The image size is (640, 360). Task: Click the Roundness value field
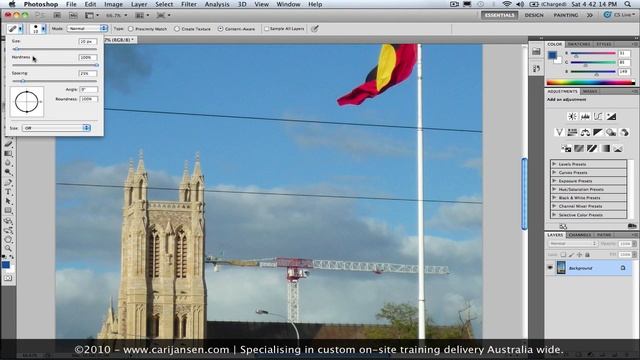click(x=88, y=99)
